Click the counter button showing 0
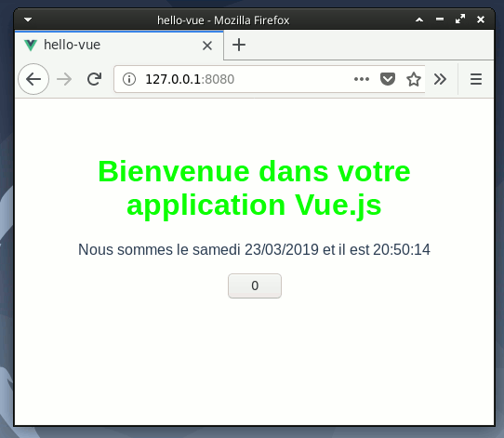Viewport: 504px width, 438px height. tap(255, 285)
